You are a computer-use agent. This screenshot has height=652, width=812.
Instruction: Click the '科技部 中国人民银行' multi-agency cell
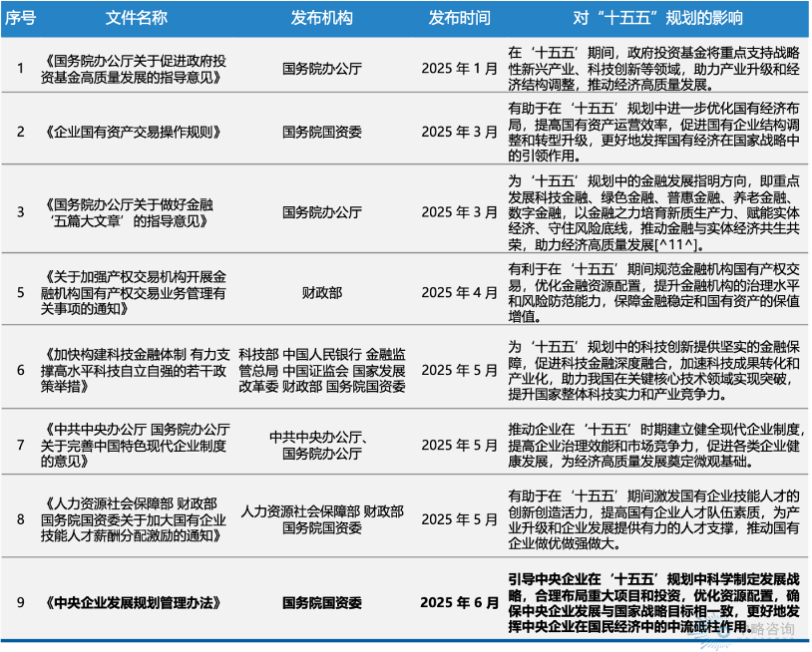pyautogui.click(x=321, y=369)
